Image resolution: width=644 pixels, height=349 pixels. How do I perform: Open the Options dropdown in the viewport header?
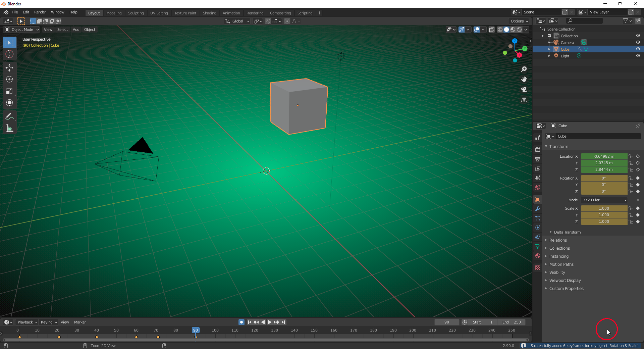click(519, 21)
